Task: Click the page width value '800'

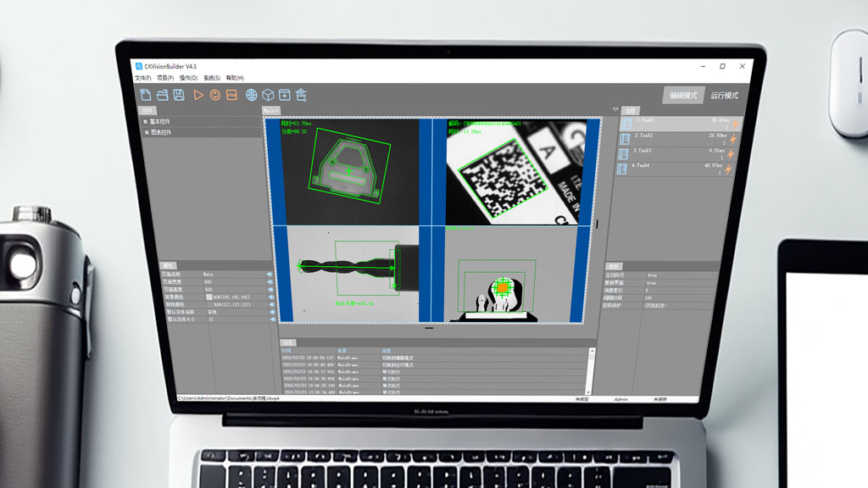Action: [208, 281]
